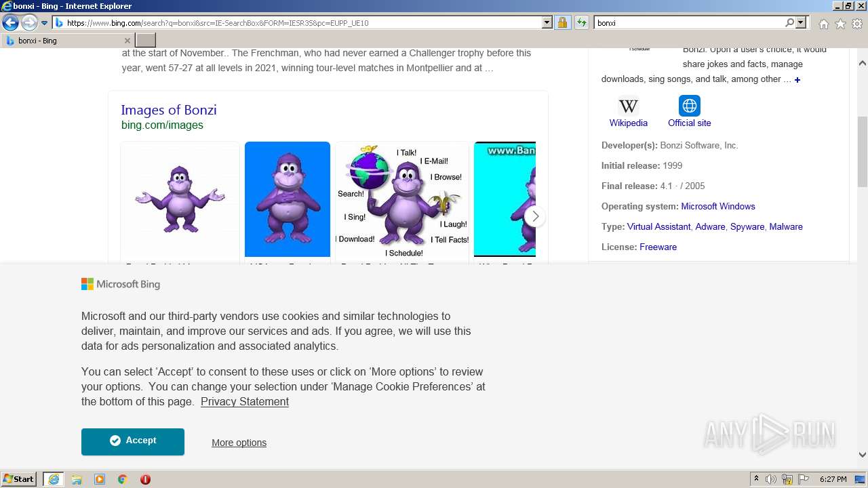Open the cyan www.Bonzi image thumbnail
This screenshot has width=868, height=488.
point(505,199)
